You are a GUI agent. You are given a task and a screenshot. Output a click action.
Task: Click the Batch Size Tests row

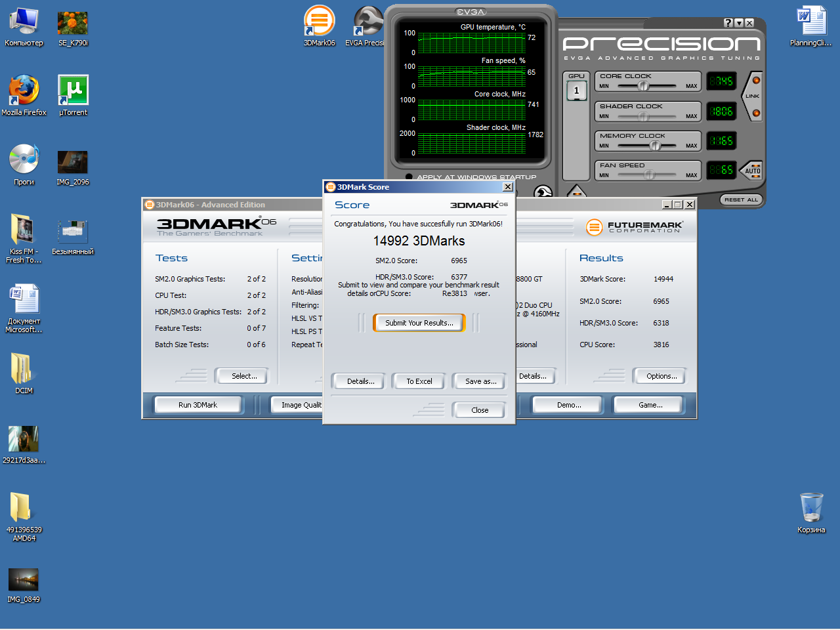pos(210,345)
